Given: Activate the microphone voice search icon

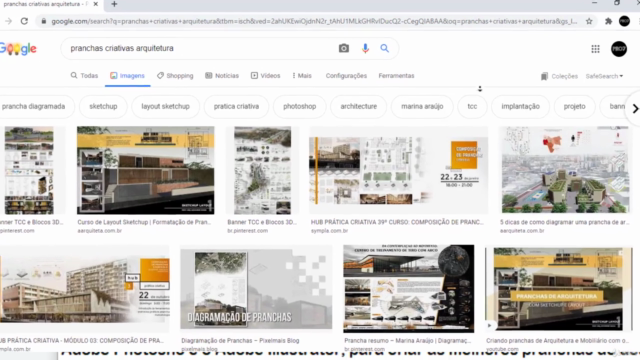Looking at the screenshot, I should point(365,48).
